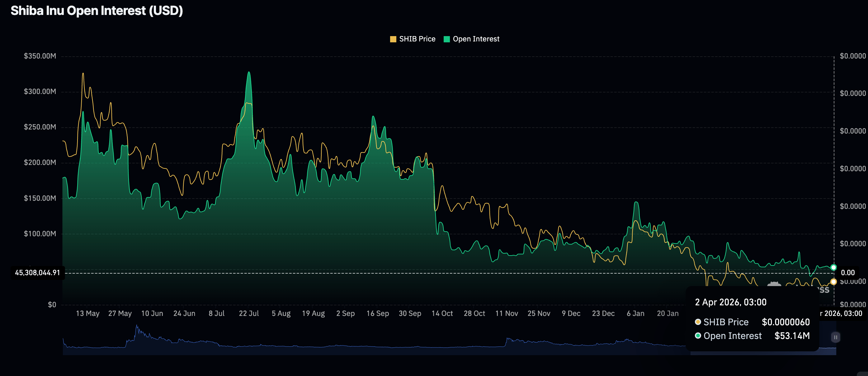Click the yellow dot in tooltip SHIB Price row

point(698,322)
